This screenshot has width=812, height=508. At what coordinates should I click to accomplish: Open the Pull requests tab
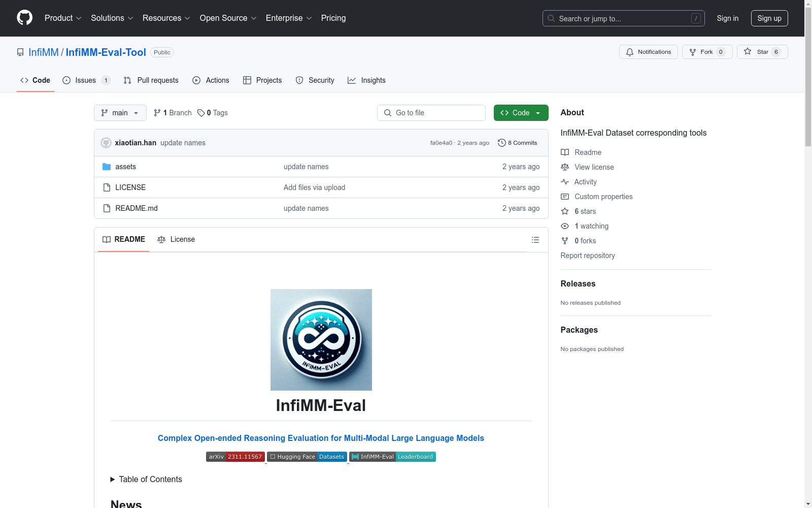tap(151, 80)
